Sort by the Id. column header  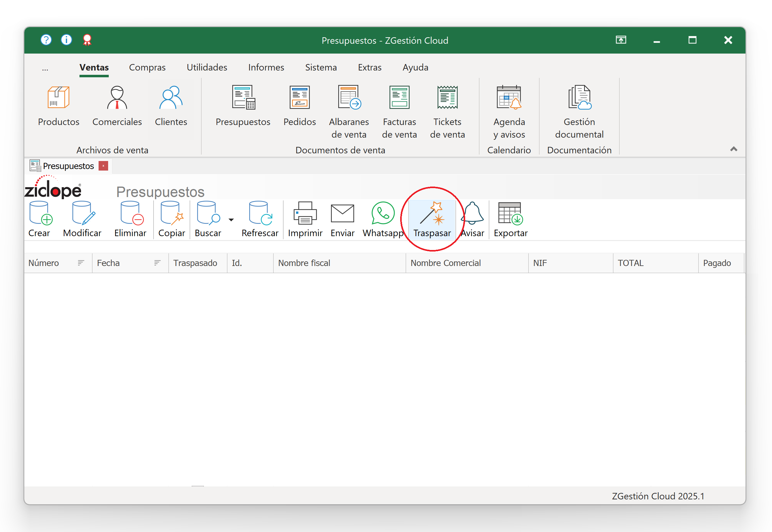click(x=250, y=263)
